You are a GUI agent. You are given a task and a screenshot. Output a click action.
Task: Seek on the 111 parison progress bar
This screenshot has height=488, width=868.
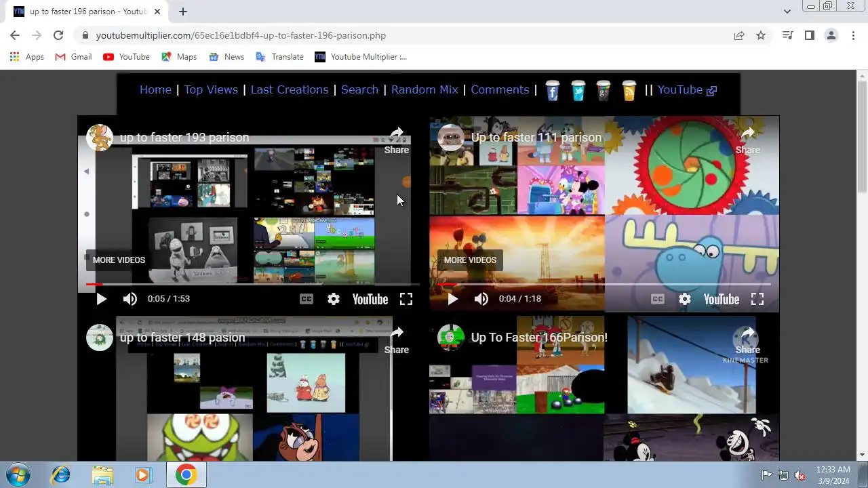(x=604, y=284)
